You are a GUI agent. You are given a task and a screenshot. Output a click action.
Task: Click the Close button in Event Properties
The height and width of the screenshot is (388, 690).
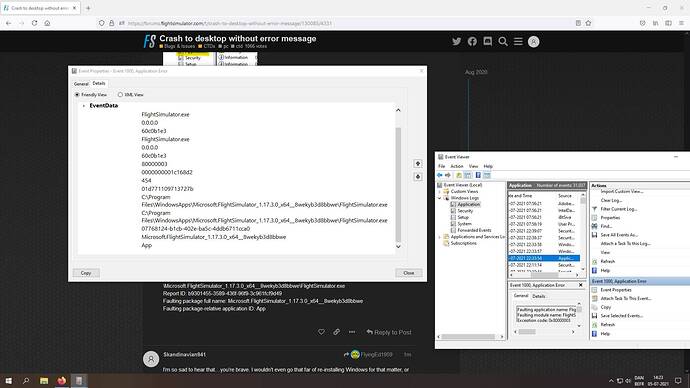[408, 273]
